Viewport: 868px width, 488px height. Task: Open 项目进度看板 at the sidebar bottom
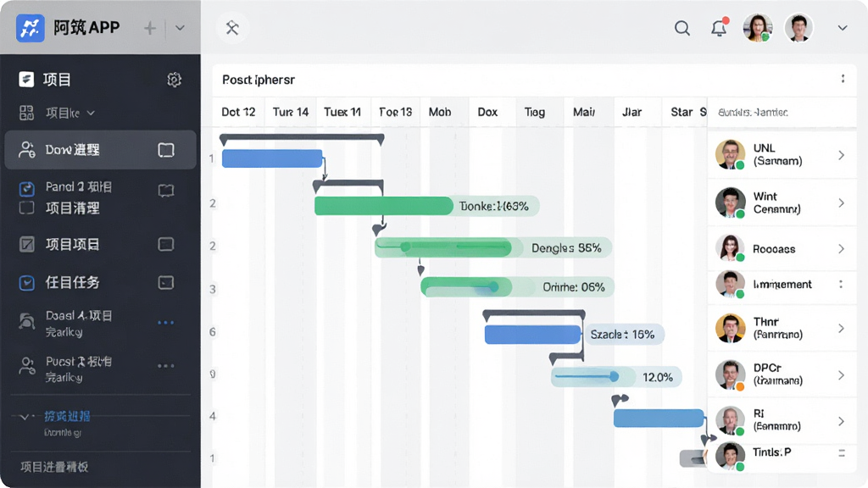[54, 467]
